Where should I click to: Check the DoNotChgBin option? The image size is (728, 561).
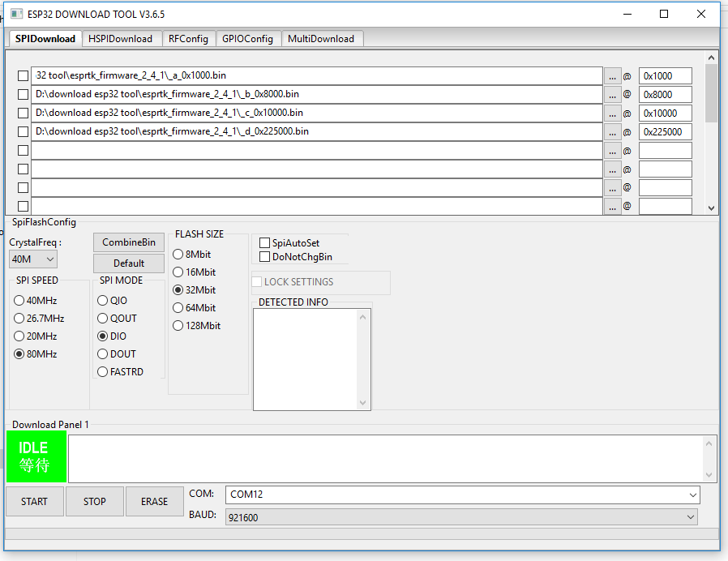(x=265, y=257)
